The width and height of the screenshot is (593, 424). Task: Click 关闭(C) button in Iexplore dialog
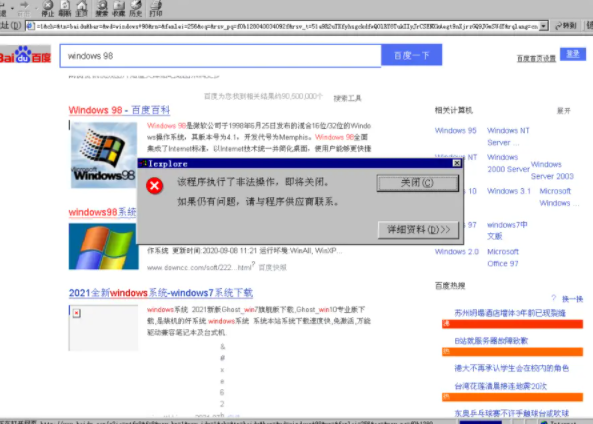click(418, 183)
